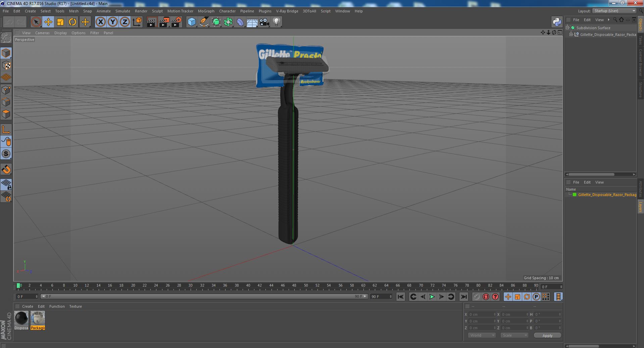
Task: Expand Gillette_Disposable_Razor object in tree
Action: pyautogui.click(x=572, y=34)
